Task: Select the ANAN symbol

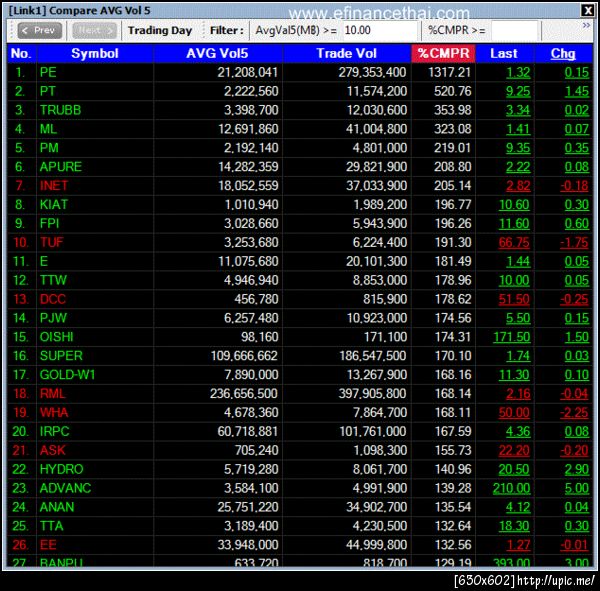Action: [x=57, y=507]
